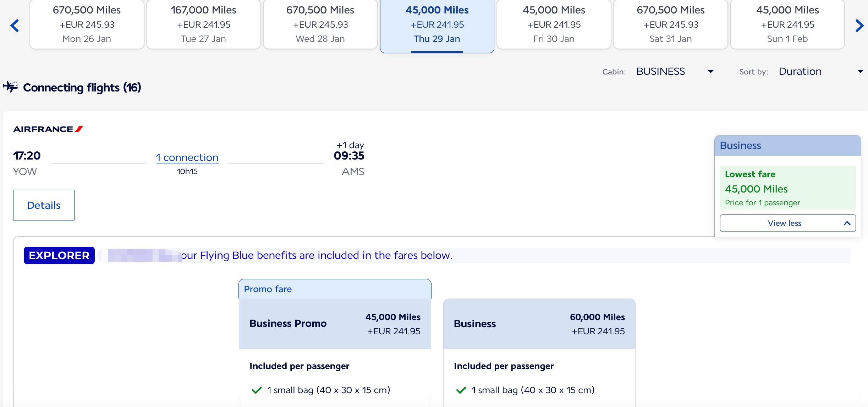Click the Business fare small bag checkmark
Screen dimensions: 868x407
[461, 390]
